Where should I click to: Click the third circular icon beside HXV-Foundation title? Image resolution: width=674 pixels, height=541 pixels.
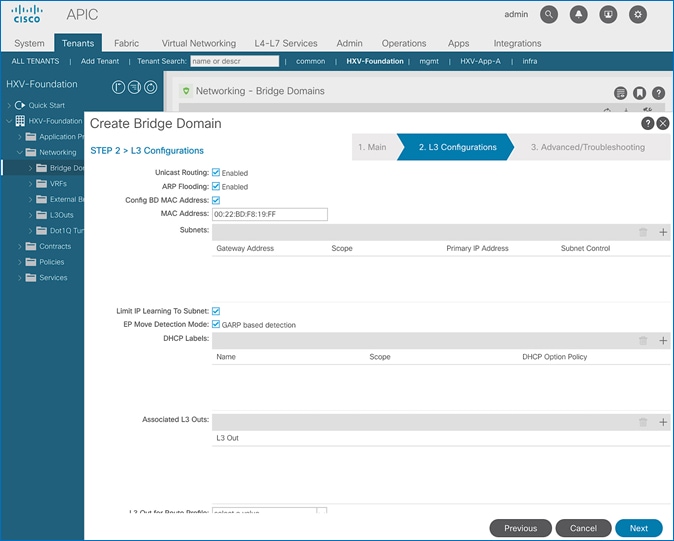pyautogui.click(x=150, y=87)
